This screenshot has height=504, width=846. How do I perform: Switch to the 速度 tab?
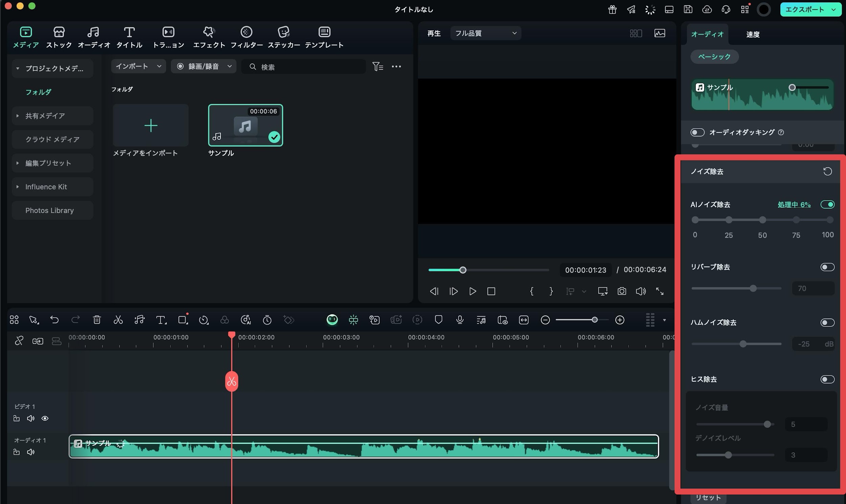pyautogui.click(x=753, y=34)
